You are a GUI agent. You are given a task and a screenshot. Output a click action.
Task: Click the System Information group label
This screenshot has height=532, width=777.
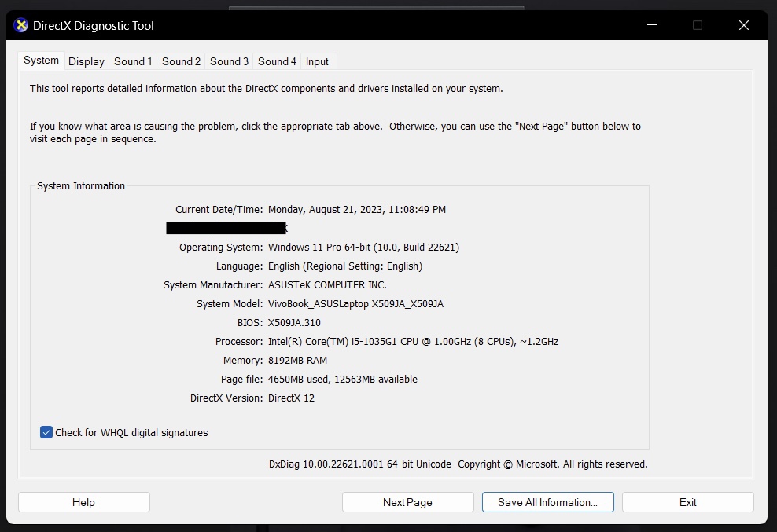click(81, 185)
